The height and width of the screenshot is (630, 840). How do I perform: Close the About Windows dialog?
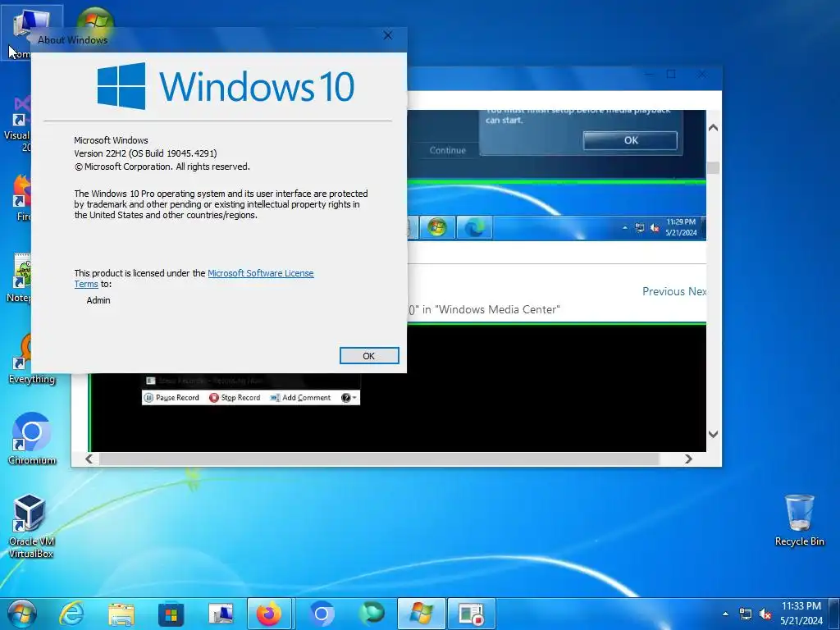pos(388,35)
